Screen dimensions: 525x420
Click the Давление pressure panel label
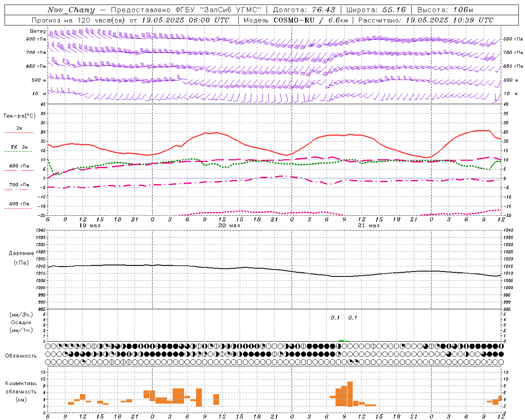pyautogui.click(x=21, y=253)
